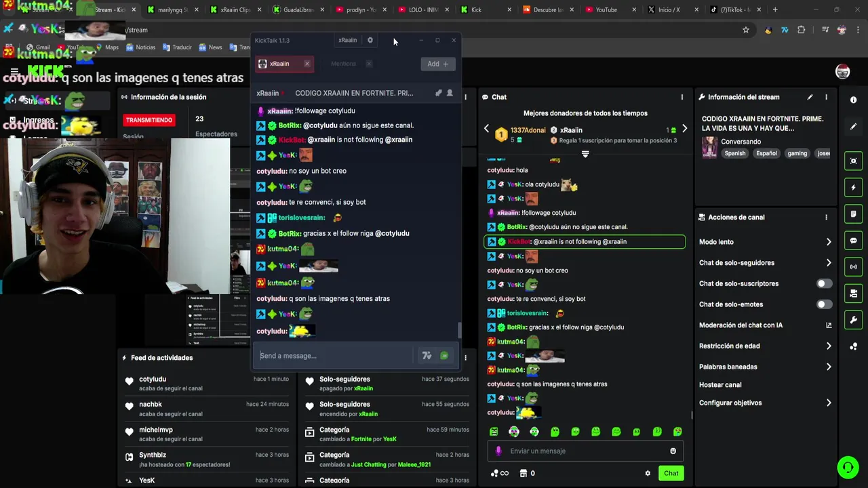Focus the 'Enviar un mensaje' chat field
Image resolution: width=868 pixels, height=488 pixels.
(586, 451)
